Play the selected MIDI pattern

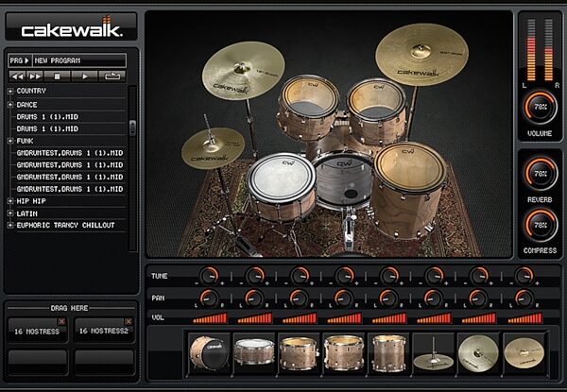pyautogui.click(x=85, y=77)
